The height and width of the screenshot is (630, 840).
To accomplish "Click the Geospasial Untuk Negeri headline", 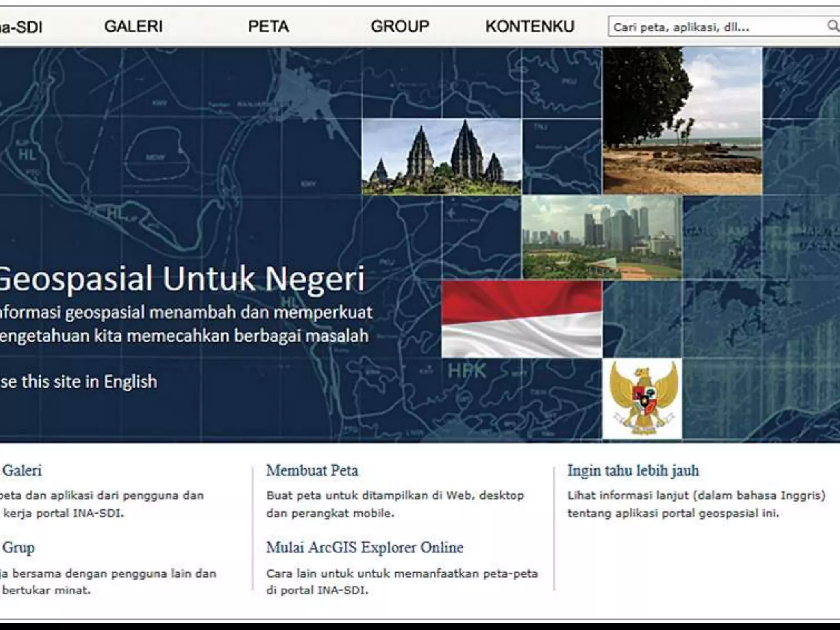I will pyautogui.click(x=182, y=279).
